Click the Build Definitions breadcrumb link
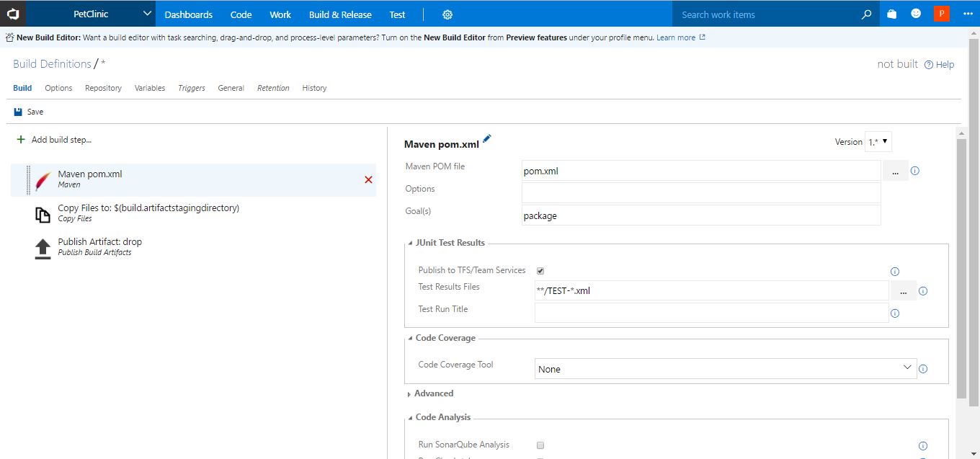The image size is (980, 459). point(52,64)
